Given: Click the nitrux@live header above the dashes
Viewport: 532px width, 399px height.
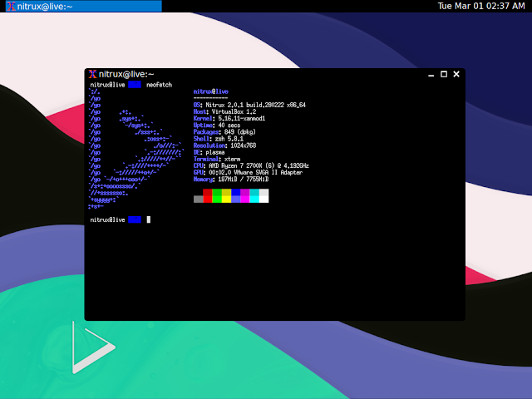Looking at the screenshot, I should 210,91.
